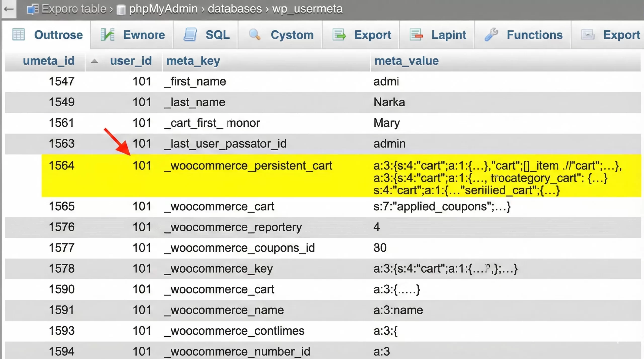Click the Exporo table server icon
Screen dimensions: 644x359
pyautogui.click(x=33, y=9)
